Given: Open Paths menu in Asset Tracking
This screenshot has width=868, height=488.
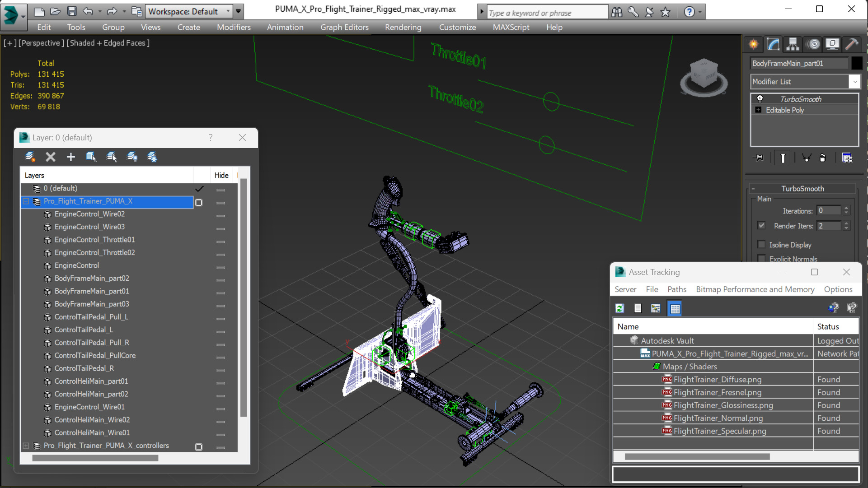Looking at the screenshot, I should coord(676,289).
